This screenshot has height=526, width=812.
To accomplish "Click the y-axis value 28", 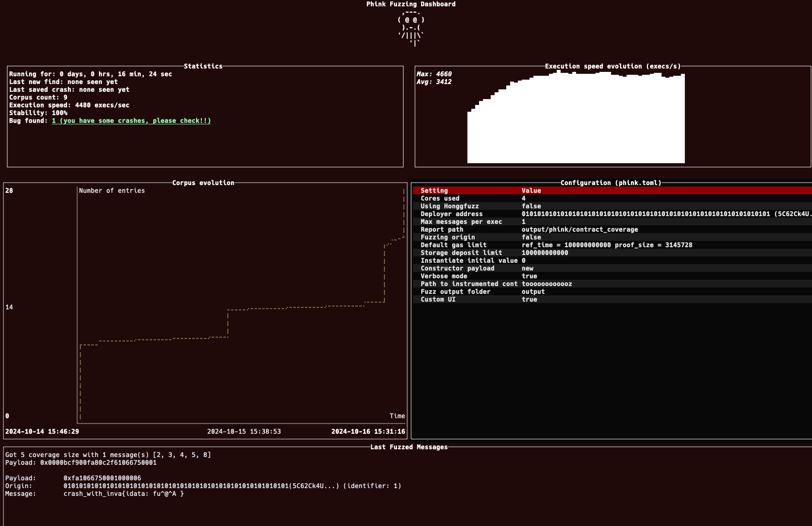I will 9,190.
